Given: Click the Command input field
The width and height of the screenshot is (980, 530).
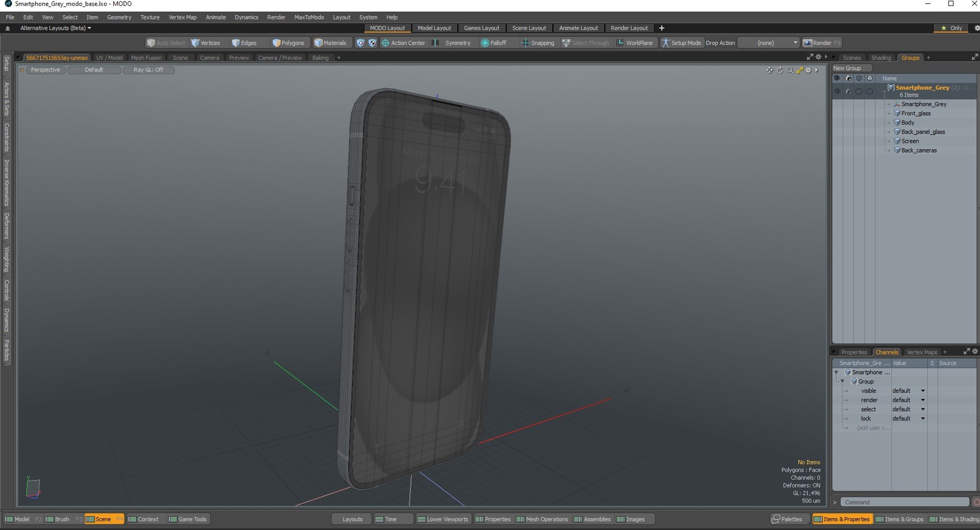Looking at the screenshot, I should tap(904, 502).
